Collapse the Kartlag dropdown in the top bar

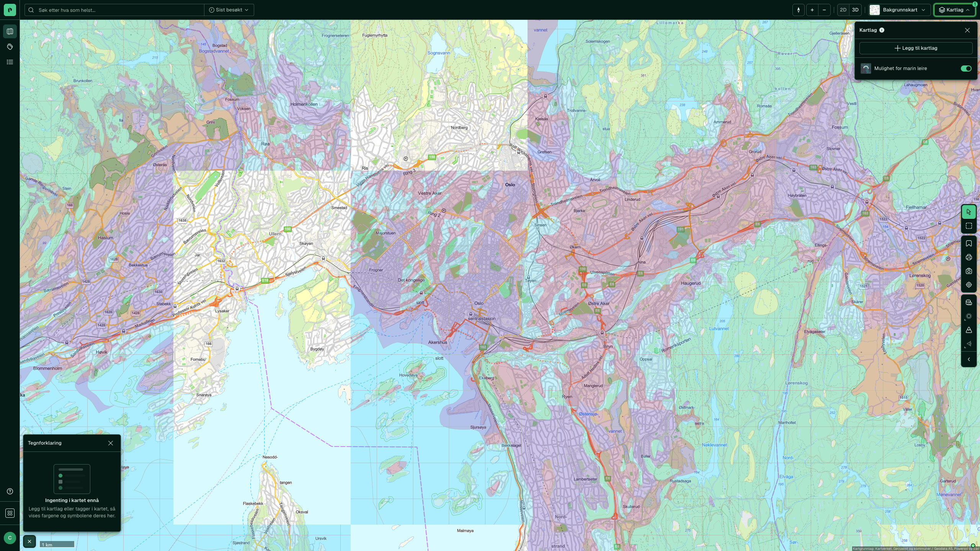[x=954, y=10]
